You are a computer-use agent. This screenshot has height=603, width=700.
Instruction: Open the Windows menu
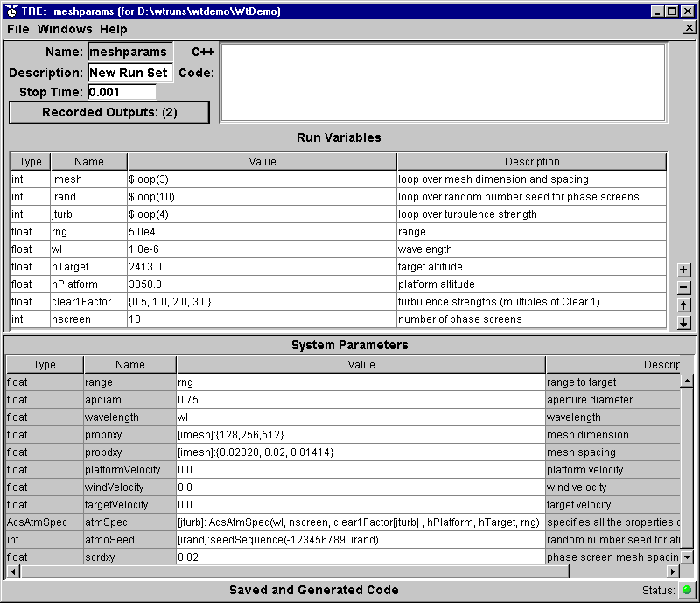65,29
